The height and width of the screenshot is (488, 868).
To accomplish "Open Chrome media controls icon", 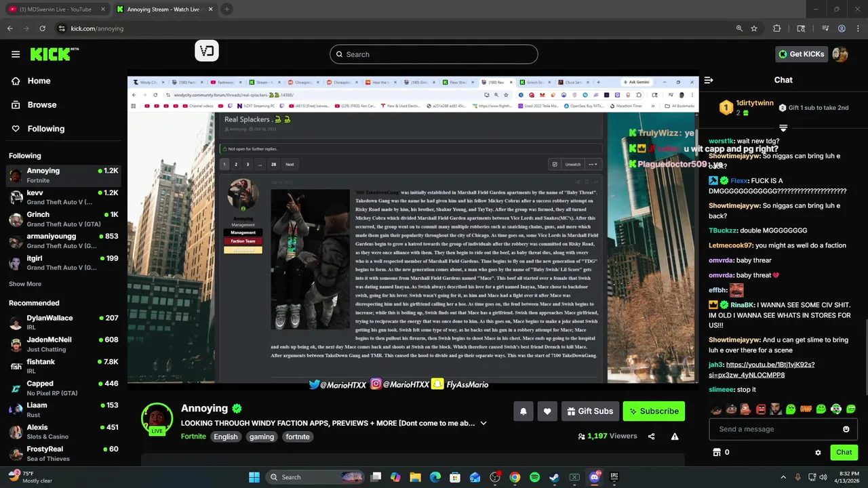I will (825, 28).
